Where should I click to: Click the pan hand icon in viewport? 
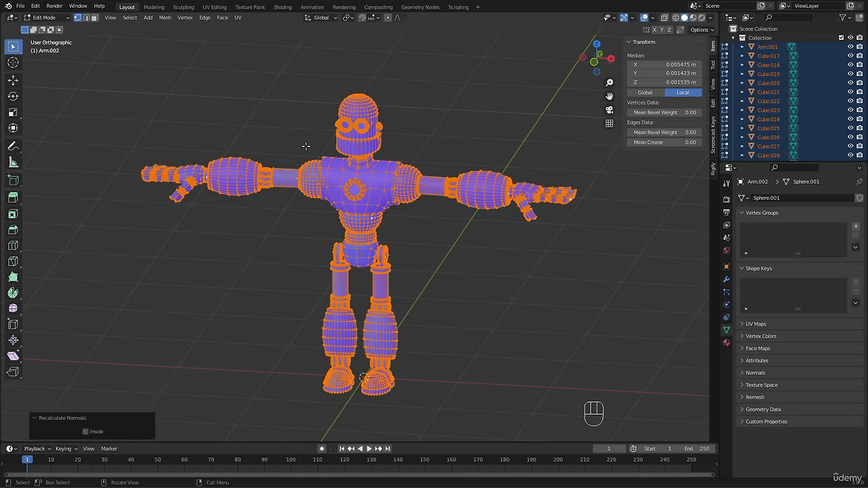coord(609,96)
